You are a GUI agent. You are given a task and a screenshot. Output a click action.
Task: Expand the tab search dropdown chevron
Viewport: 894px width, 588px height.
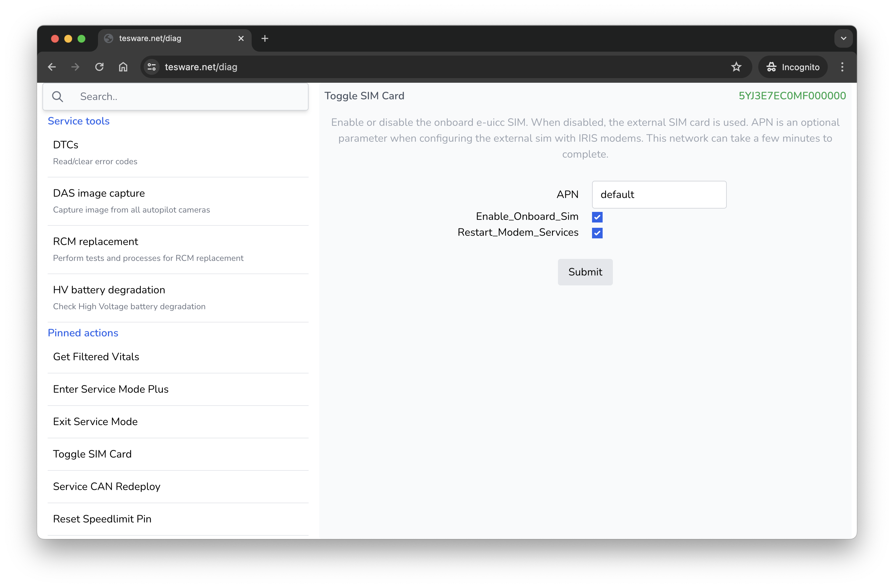click(843, 38)
